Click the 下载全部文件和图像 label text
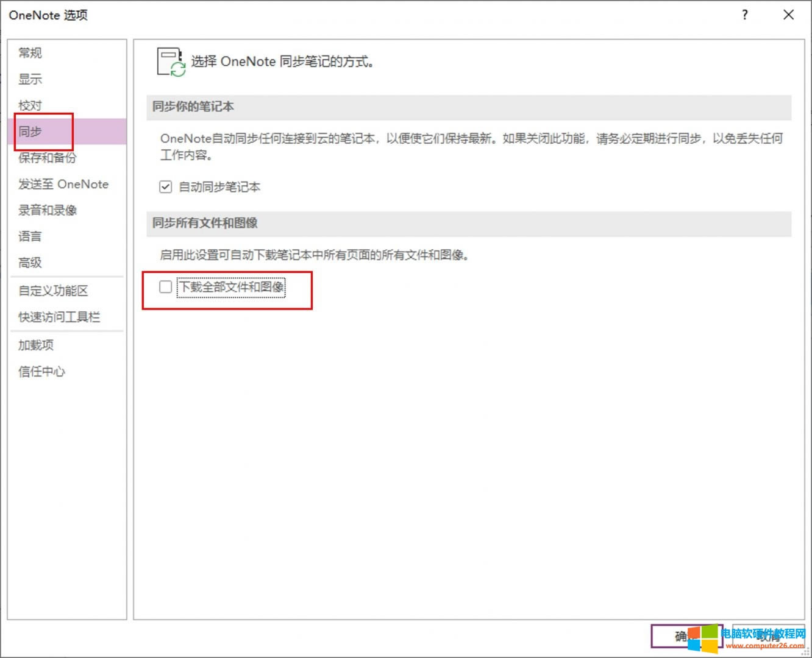Screen dimensions: 812x658 [231, 287]
